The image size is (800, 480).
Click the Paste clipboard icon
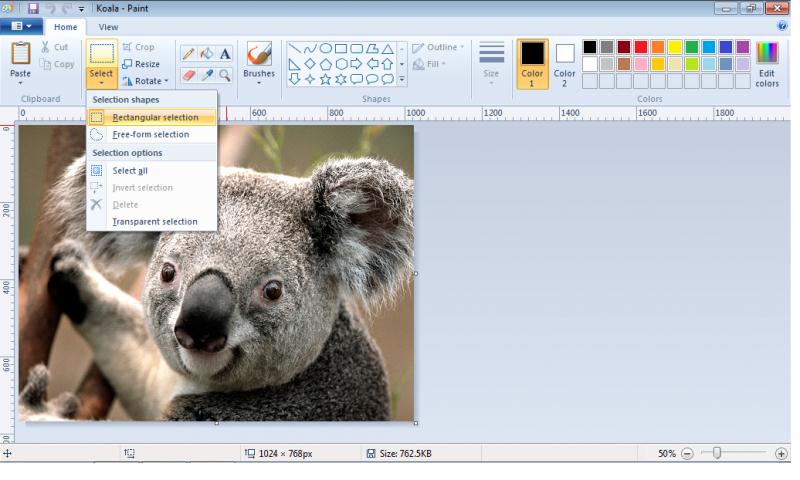click(x=20, y=54)
